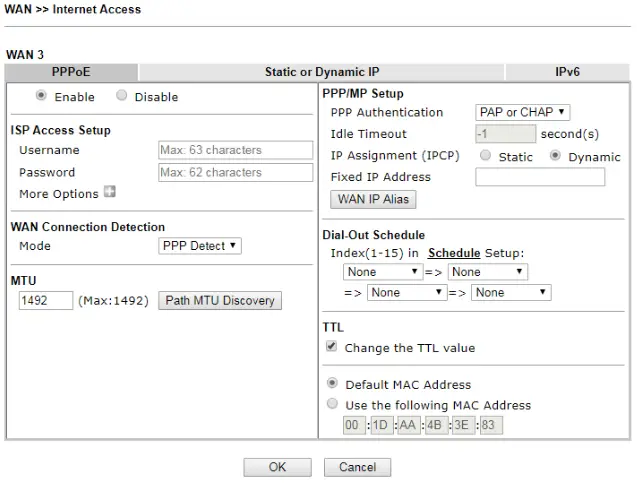Expand More Options plus icon
The width and height of the screenshot is (637, 483).
pyautogui.click(x=110, y=191)
